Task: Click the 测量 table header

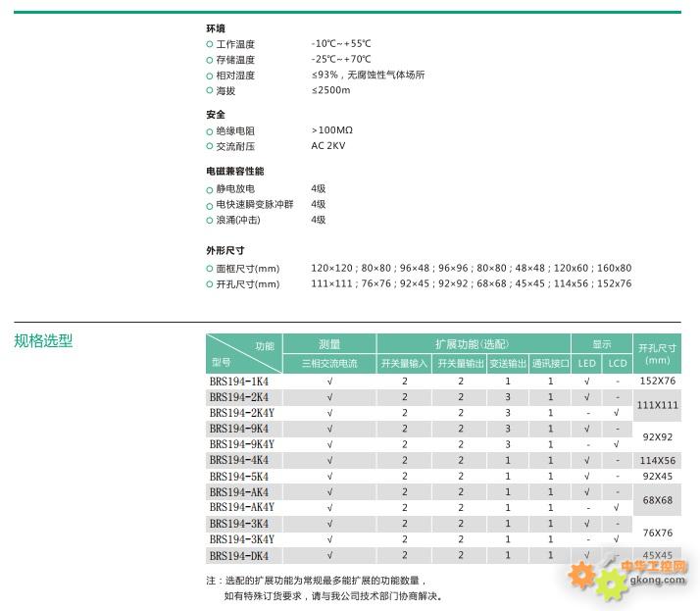Action: 329,344
